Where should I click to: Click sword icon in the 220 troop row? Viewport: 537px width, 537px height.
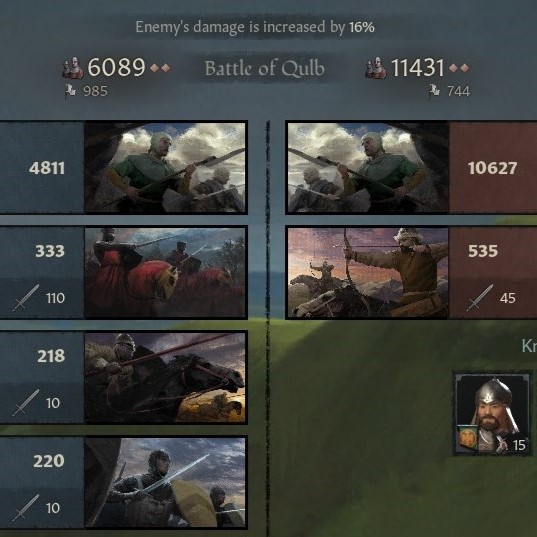(x=26, y=508)
